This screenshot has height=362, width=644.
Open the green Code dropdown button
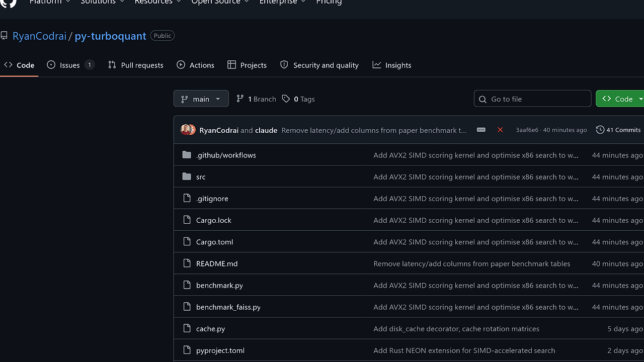tap(620, 99)
